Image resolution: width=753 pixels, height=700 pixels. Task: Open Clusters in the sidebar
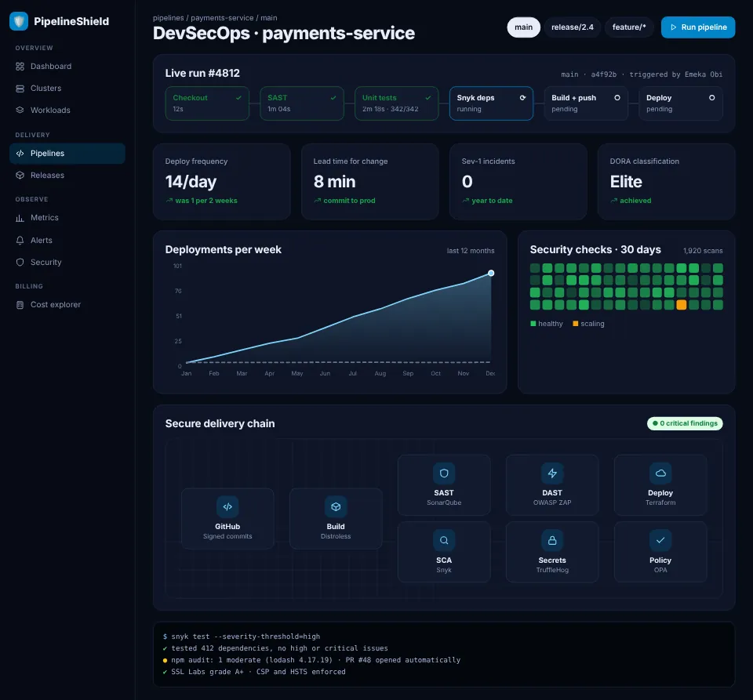[67, 89]
